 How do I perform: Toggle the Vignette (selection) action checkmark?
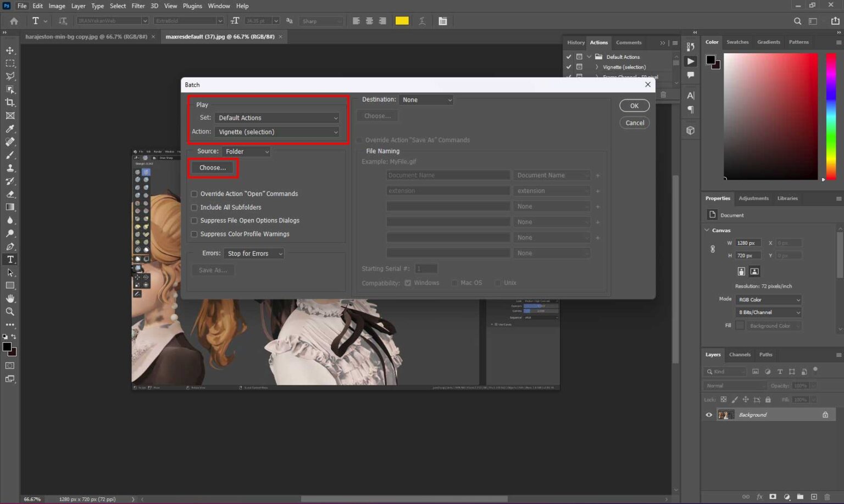(x=569, y=66)
